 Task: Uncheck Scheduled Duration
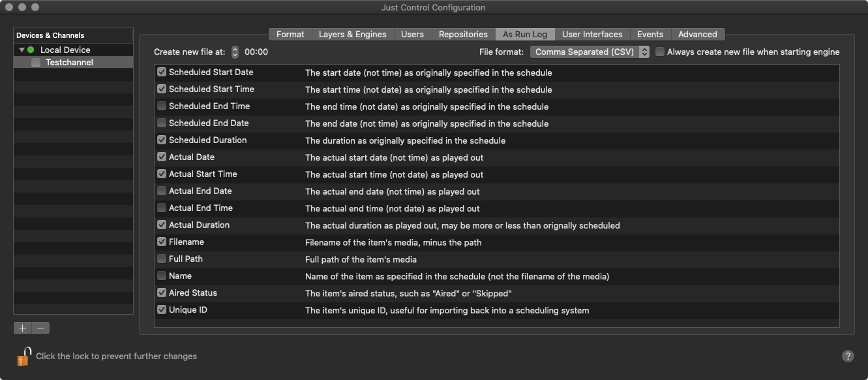pyautogui.click(x=162, y=140)
